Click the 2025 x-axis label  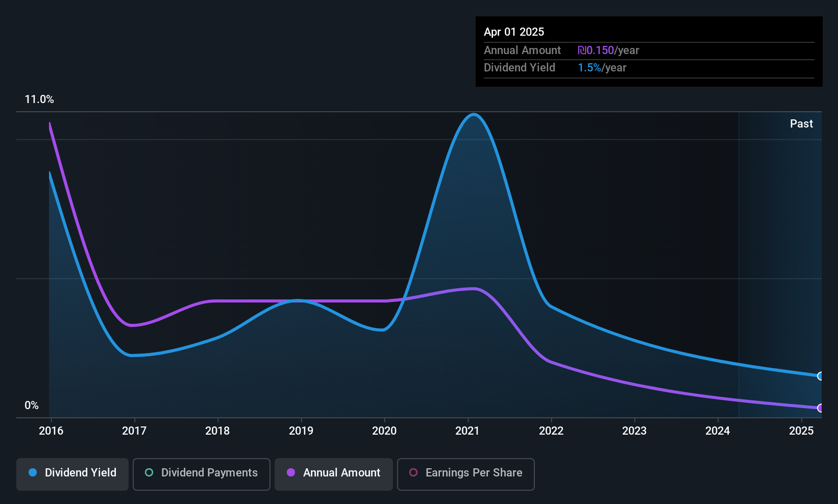801,431
